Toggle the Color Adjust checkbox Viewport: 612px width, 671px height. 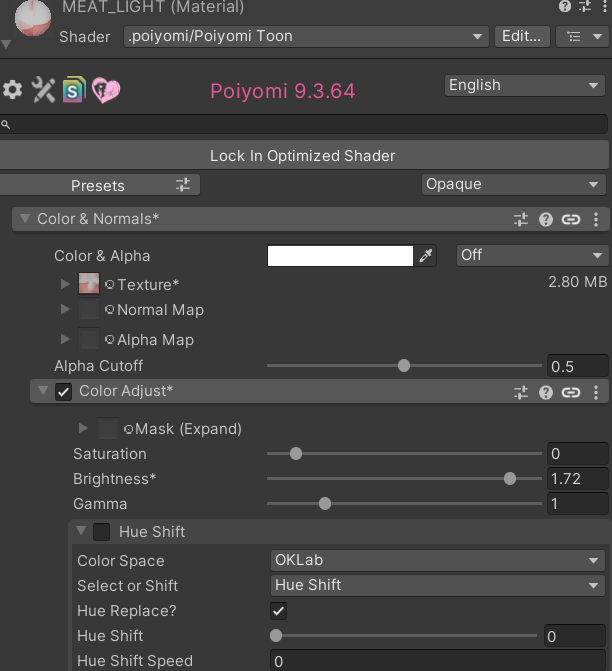tap(63, 392)
